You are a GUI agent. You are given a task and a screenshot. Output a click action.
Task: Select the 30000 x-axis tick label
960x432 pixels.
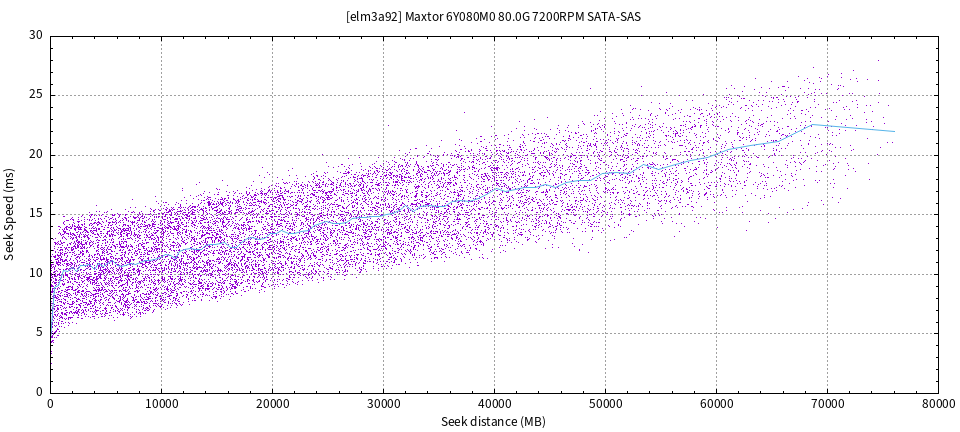383,403
